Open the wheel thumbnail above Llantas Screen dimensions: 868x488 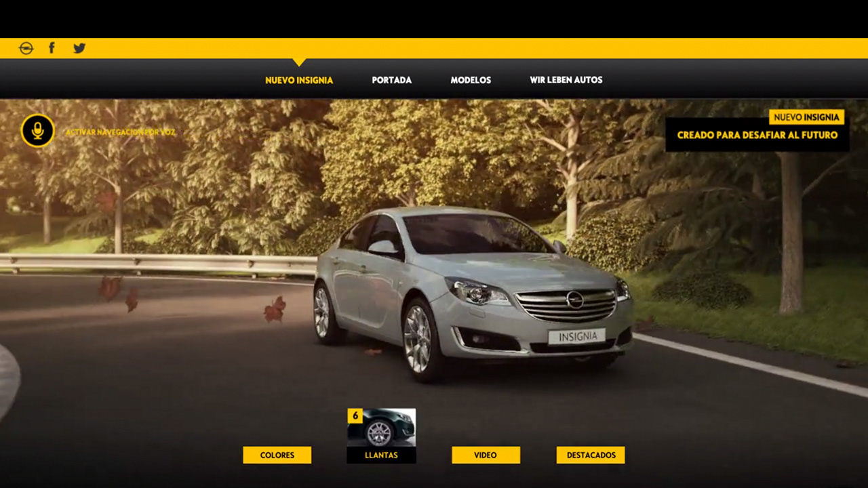[381, 428]
